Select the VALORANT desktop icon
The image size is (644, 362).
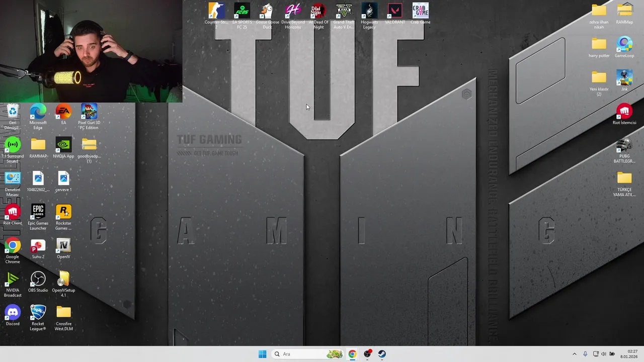tap(395, 11)
